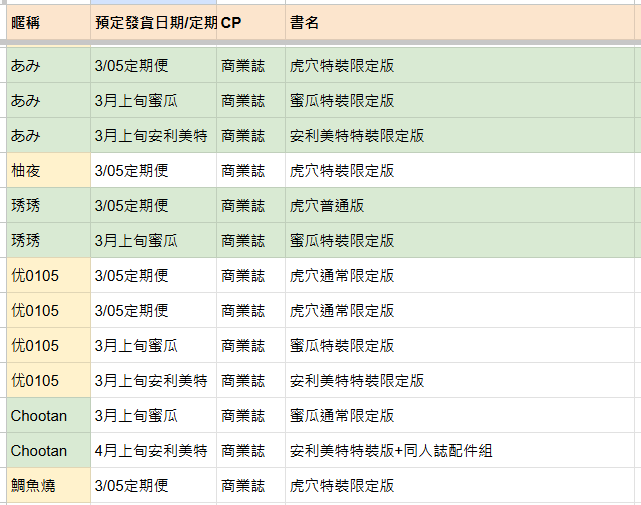Viewport: 641px width, 505px height.
Task: Select 3月上旬蜜瓜 in 优0105's row
Action: point(153,346)
